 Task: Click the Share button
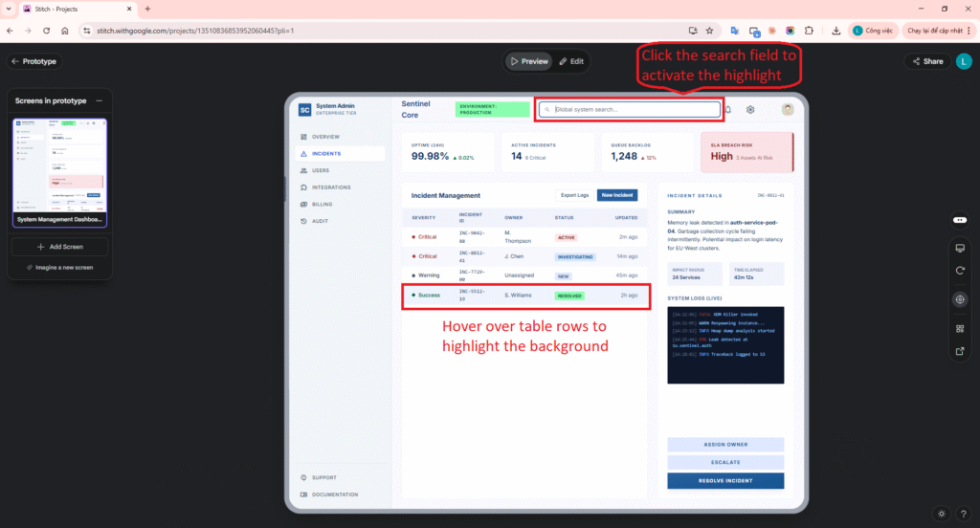pyautogui.click(x=926, y=61)
